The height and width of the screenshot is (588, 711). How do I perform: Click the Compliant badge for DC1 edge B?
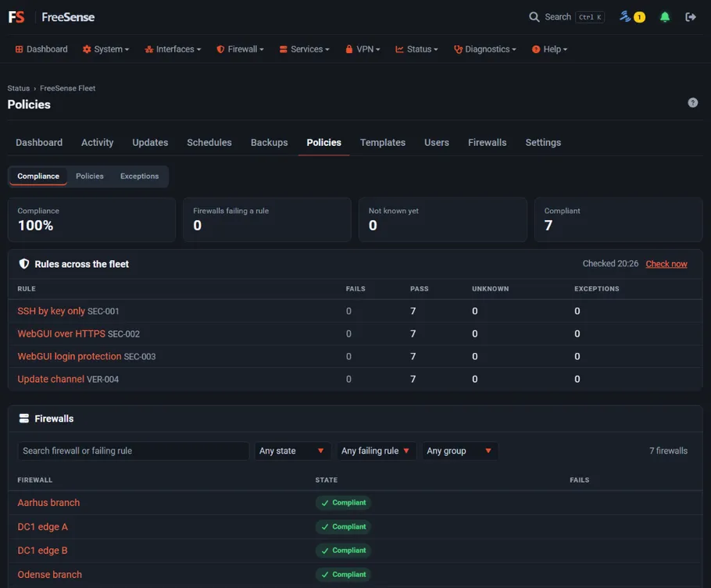(x=343, y=551)
